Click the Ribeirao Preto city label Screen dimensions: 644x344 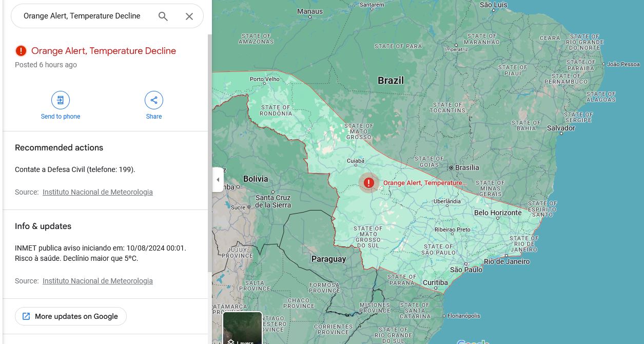(453, 230)
